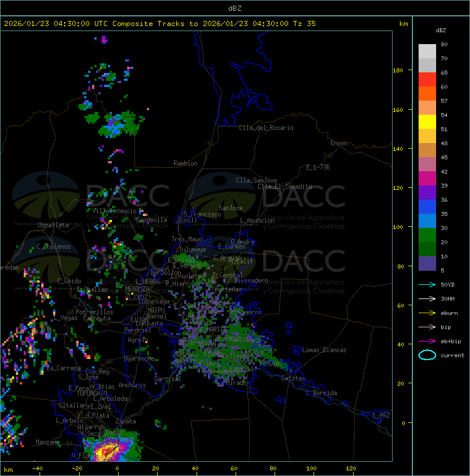
Task: Click the 'eburn' legend label
Action: coord(449,313)
